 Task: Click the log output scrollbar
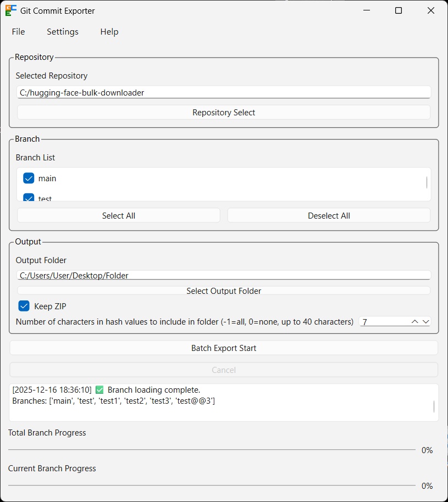[434, 406]
